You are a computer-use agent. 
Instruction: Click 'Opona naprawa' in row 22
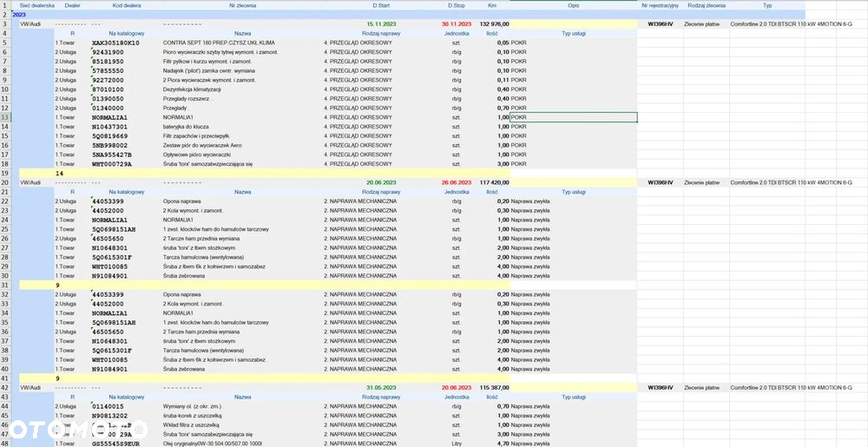click(181, 201)
